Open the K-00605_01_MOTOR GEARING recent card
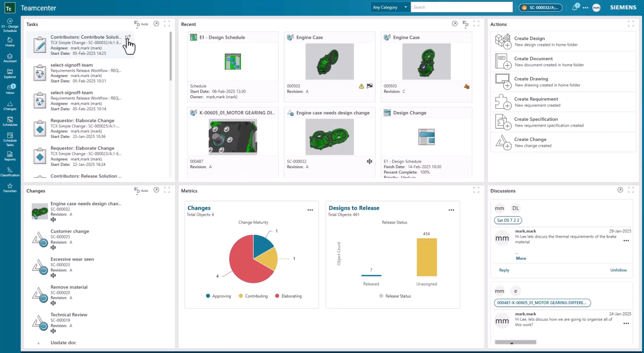644x353 pixels. click(232, 143)
